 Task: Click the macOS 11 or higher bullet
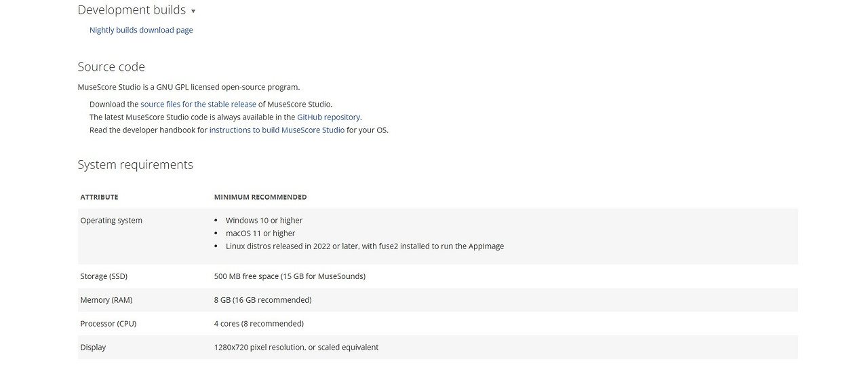coord(260,234)
